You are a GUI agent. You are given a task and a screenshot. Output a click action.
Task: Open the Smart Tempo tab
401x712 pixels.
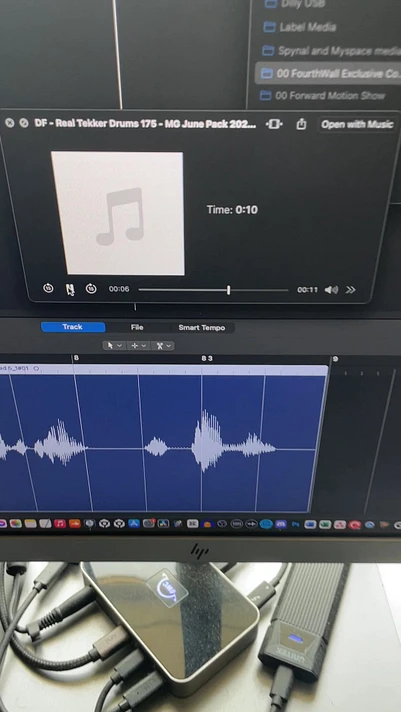click(202, 327)
